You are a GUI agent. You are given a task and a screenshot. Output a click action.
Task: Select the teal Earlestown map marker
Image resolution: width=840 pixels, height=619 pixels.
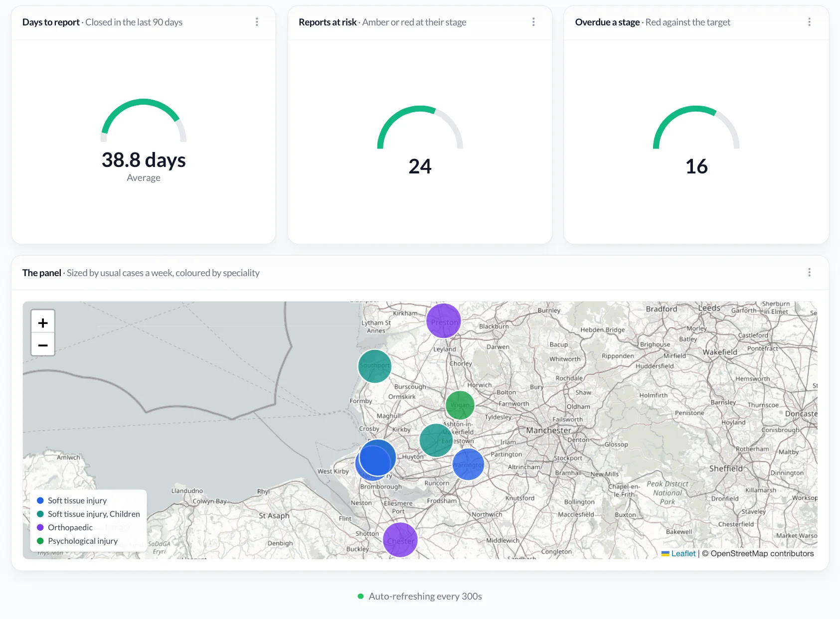pyautogui.click(x=436, y=440)
